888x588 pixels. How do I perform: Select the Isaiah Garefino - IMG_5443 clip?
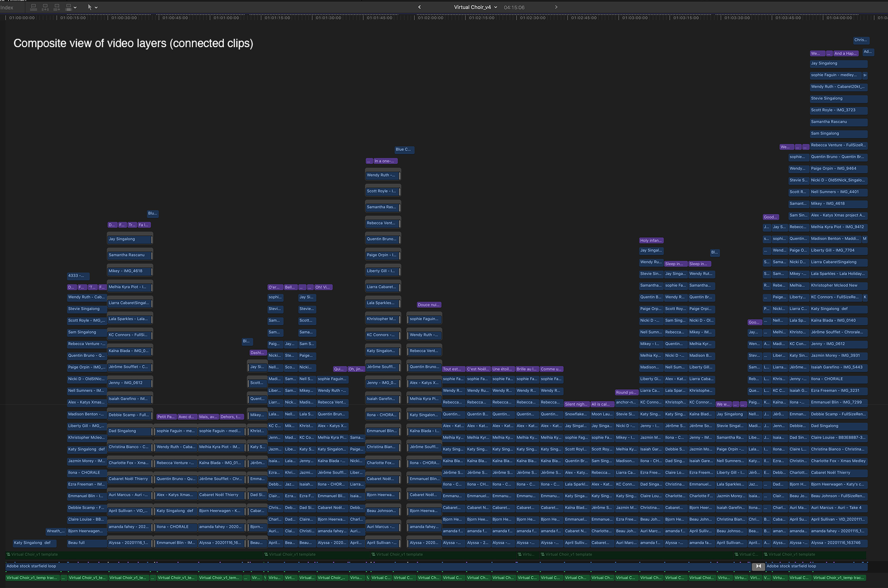pos(839,367)
